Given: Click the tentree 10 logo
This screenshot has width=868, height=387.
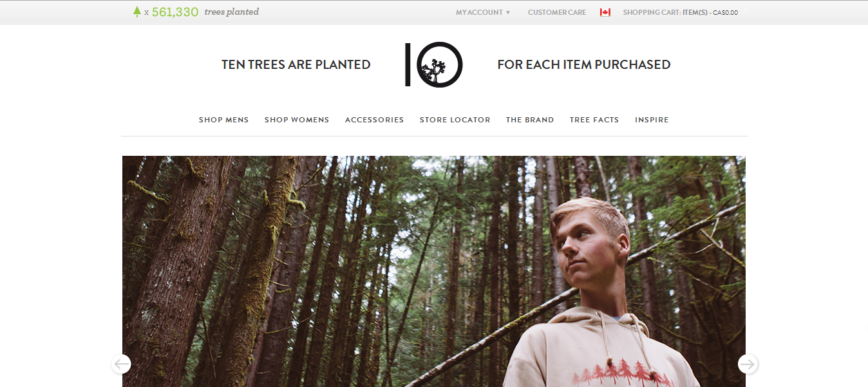Looking at the screenshot, I should [434, 64].
